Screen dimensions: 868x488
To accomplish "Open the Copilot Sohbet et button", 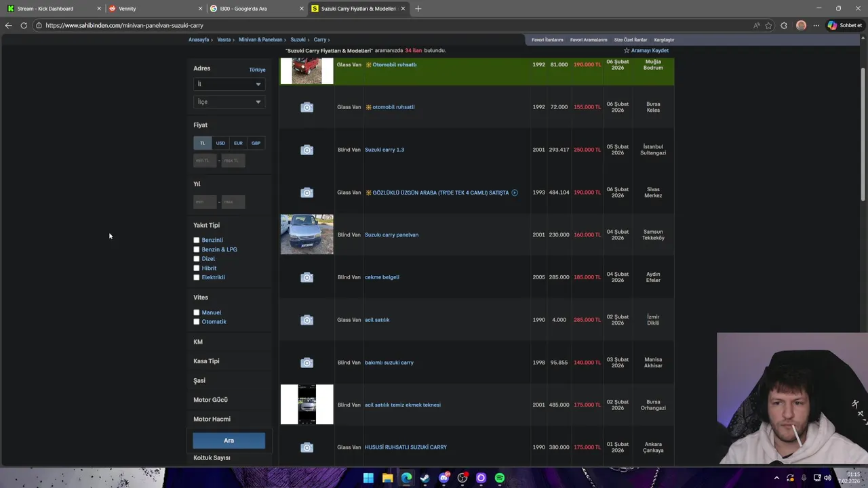I will click(845, 25).
